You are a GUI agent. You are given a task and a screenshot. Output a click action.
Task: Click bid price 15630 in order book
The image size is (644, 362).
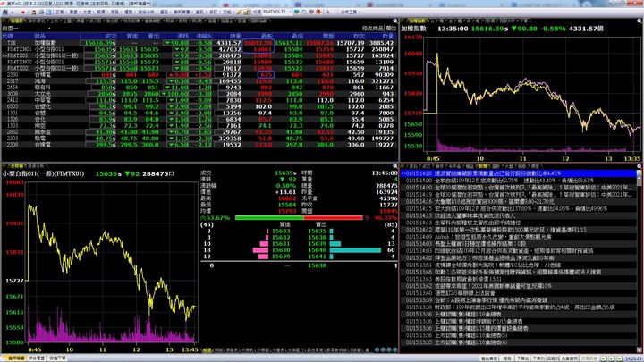point(281,250)
